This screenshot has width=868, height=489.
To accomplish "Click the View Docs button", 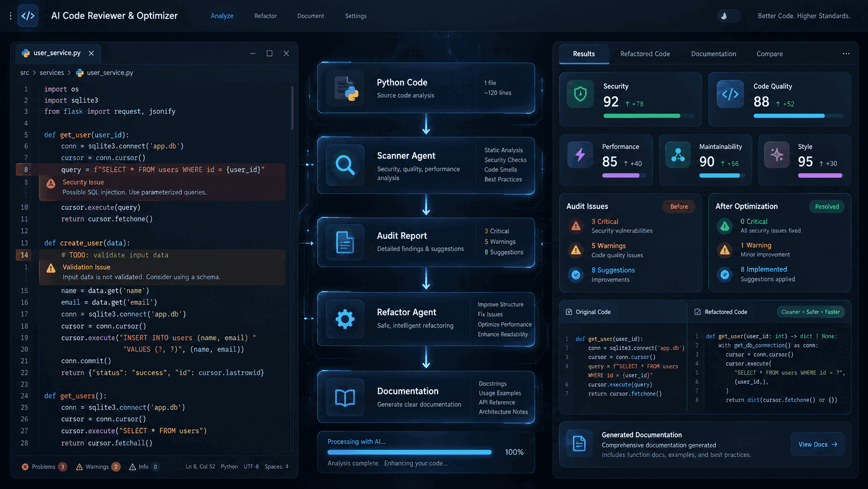I will tap(818, 444).
